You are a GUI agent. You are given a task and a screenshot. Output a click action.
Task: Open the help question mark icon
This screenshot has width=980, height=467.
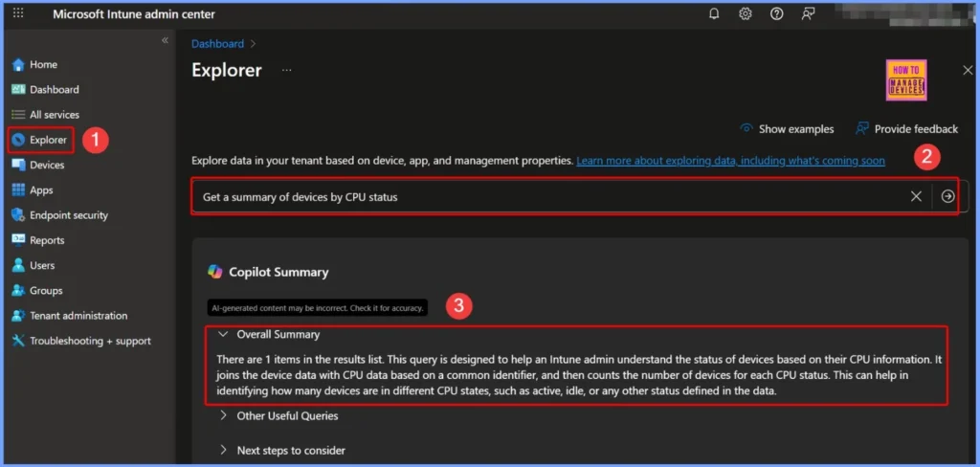[x=776, y=13]
